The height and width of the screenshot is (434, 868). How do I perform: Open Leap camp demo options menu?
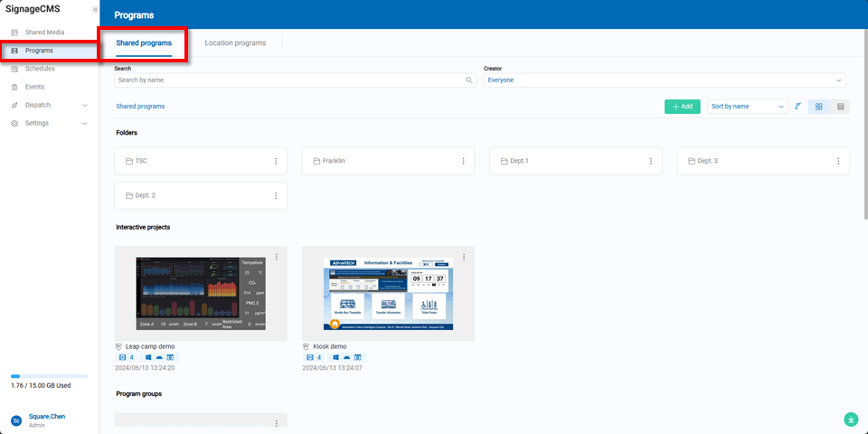(277, 257)
